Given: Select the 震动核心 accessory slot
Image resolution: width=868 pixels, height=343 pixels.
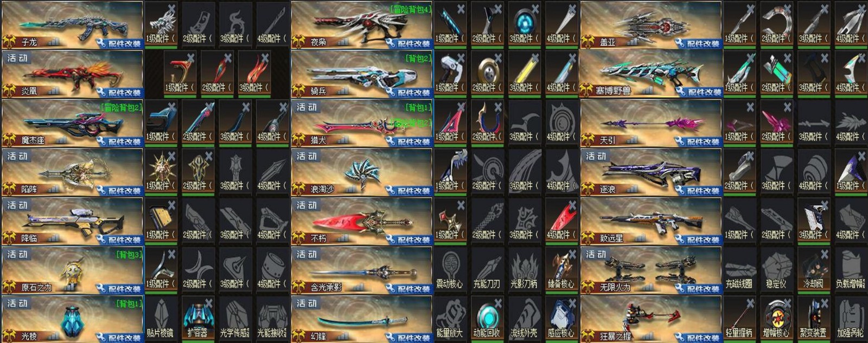Looking at the screenshot, I should click(449, 269).
